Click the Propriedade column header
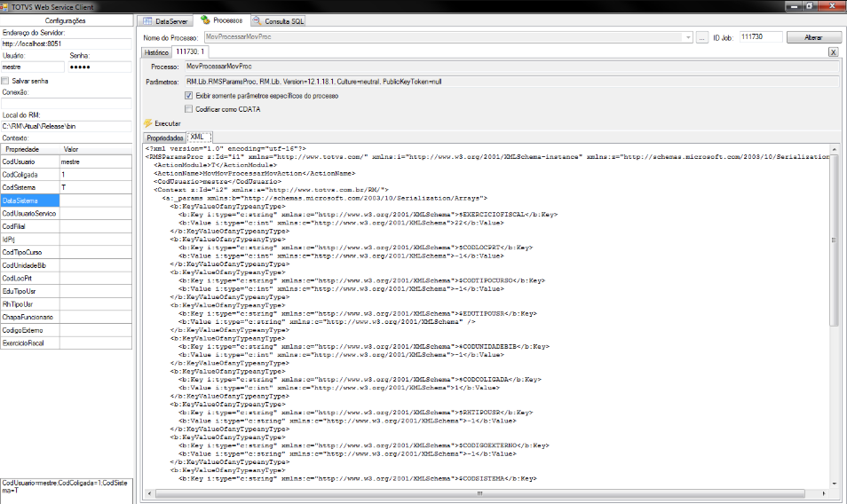Viewport: 847px width, 504px height. pos(29,149)
